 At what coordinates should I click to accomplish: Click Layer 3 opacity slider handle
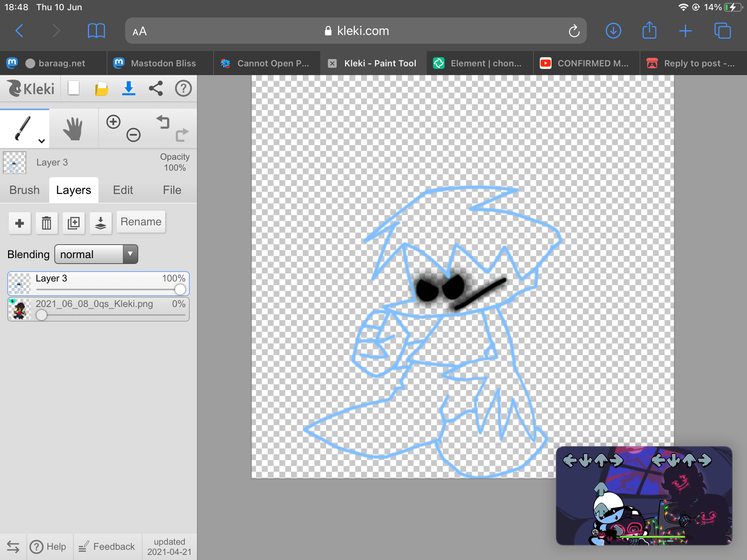click(x=180, y=289)
